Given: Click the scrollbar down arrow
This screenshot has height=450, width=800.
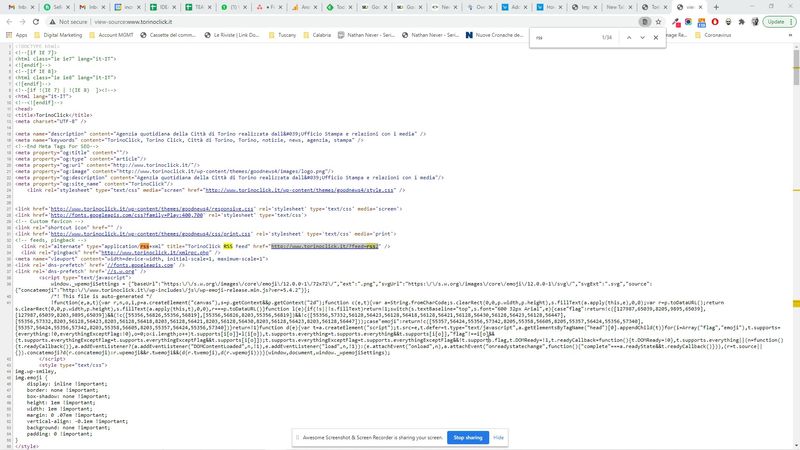Looking at the screenshot, I should [796, 445].
